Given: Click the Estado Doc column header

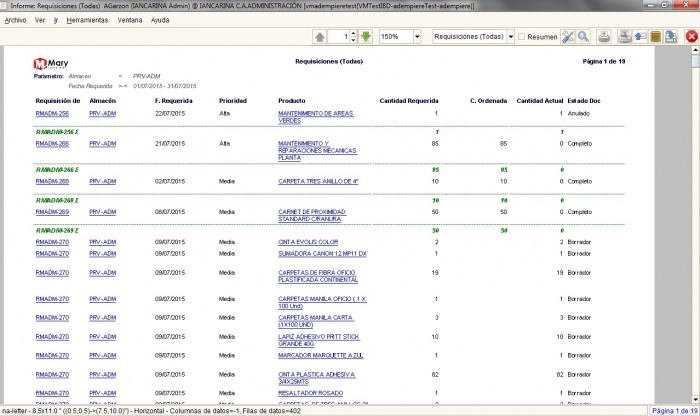Looking at the screenshot, I should click(583, 101).
